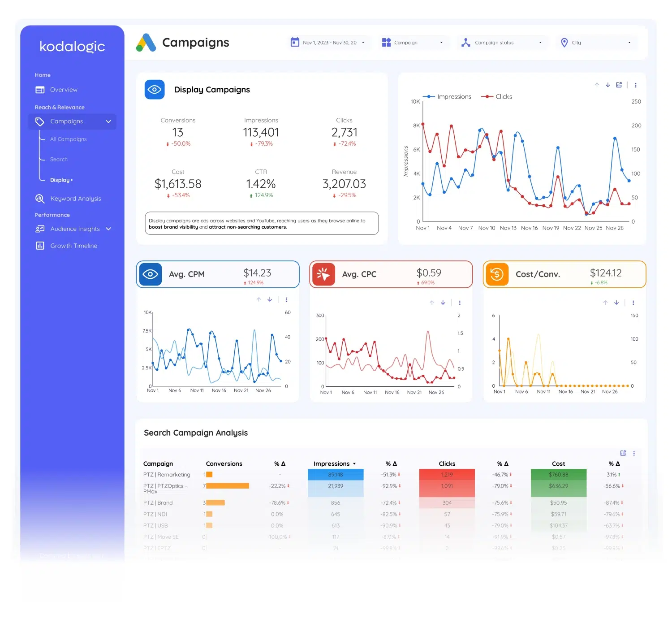Image resolution: width=672 pixels, height=628 pixels.
Task: Click the Keyword Analysis magnifier icon
Action: [40, 199]
